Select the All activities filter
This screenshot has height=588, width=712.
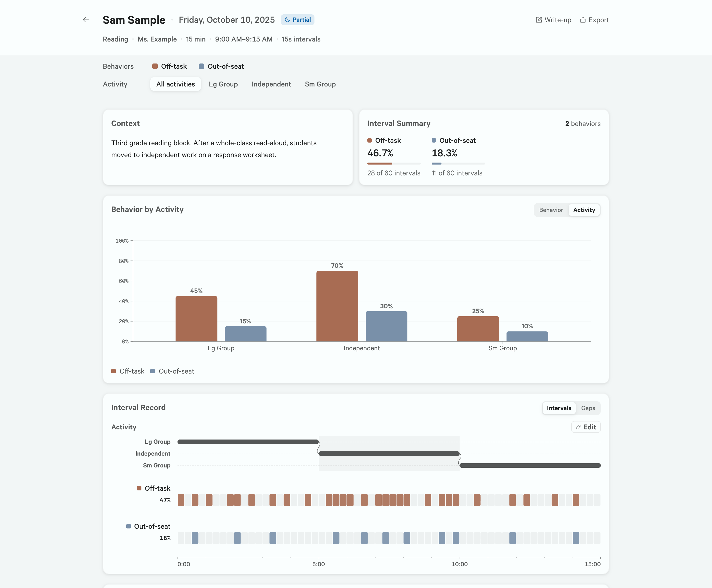click(x=176, y=84)
